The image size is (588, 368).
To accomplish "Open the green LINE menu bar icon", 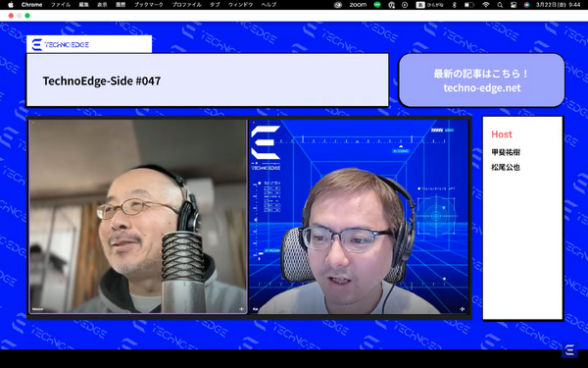I will (x=377, y=5).
